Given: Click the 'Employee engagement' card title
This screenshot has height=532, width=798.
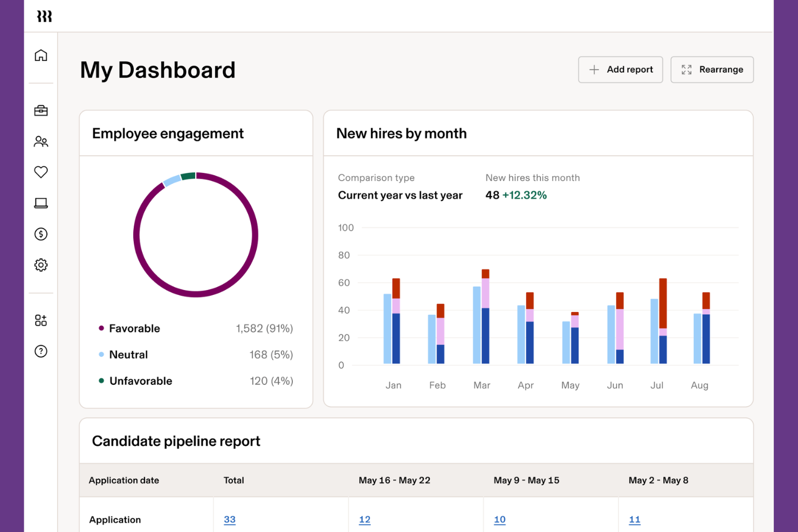Looking at the screenshot, I should 168,133.
